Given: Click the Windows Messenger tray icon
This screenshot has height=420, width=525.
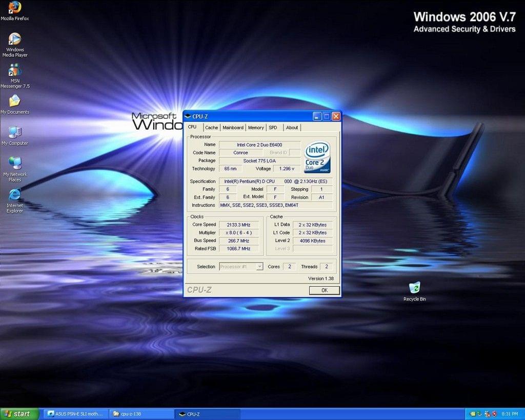Looking at the screenshot, I should (x=487, y=414).
